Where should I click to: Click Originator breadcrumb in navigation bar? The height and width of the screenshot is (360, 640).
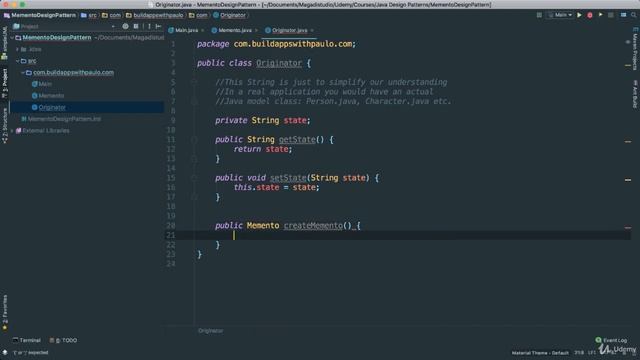pos(233,15)
